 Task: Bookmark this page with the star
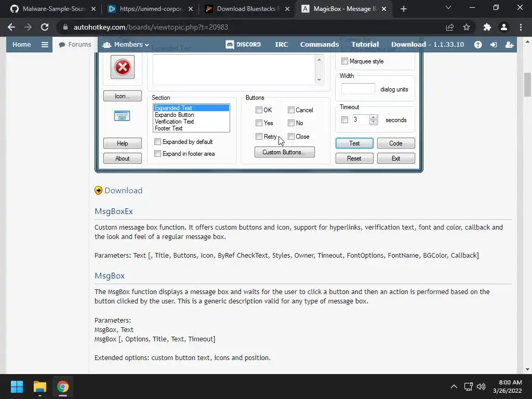click(x=467, y=27)
